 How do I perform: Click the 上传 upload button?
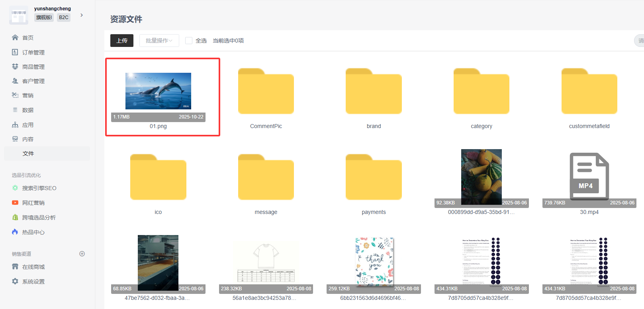point(122,41)
